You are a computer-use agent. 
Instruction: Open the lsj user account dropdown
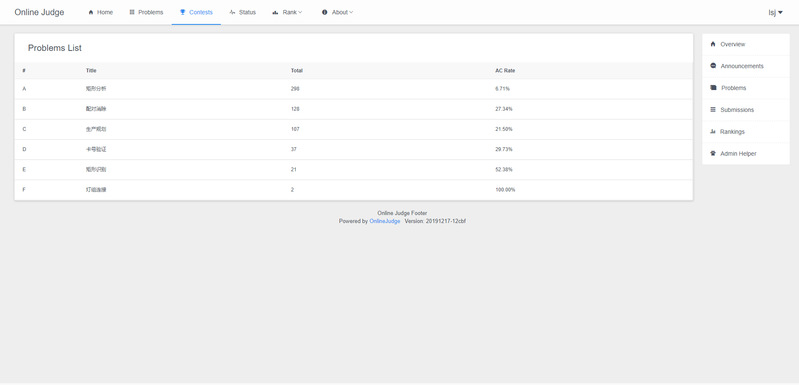(x=775, y=12)
